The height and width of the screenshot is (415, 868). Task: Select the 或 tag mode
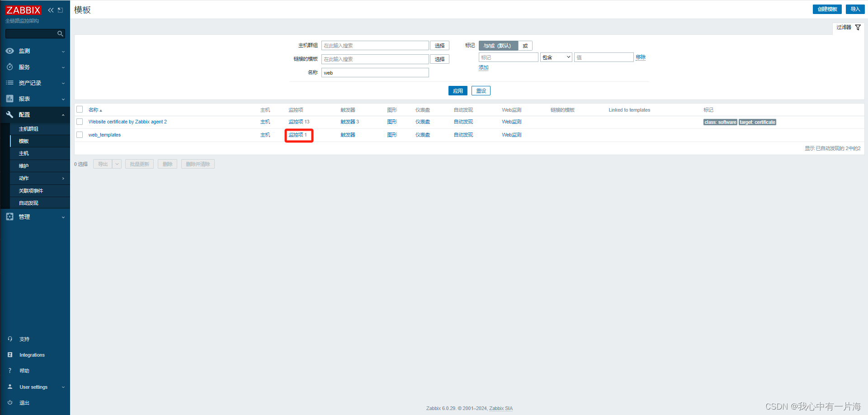[x=525, y=46]
